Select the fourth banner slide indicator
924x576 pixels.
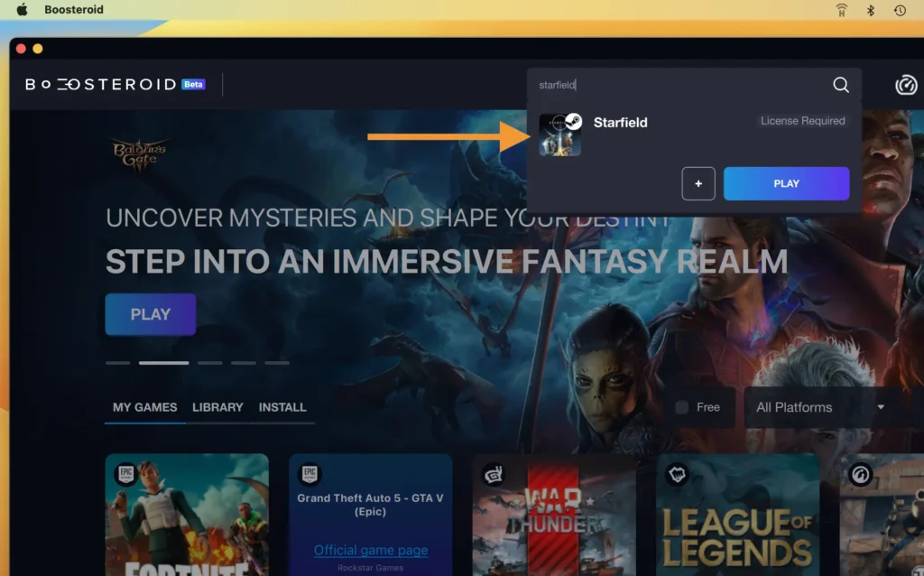point(244,363)
